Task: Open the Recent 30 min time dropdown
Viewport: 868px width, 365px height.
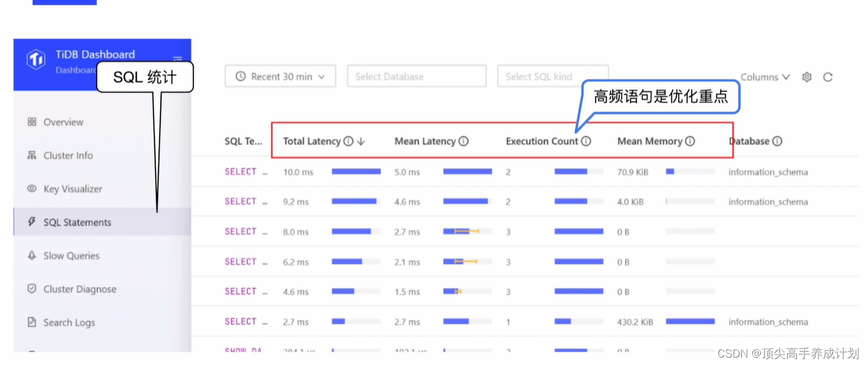Action: 280,76
